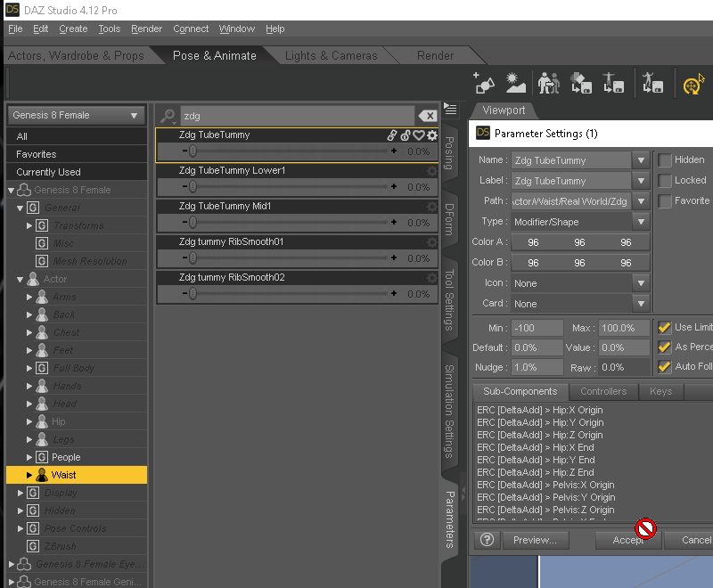Open the File menu
713x588 pixels.
[x=15, y=29]
